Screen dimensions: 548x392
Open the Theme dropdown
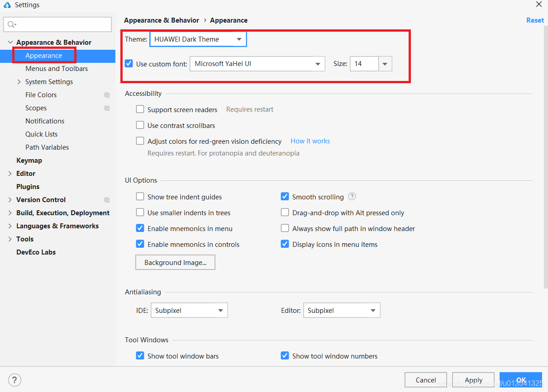(x=198, y=39)
